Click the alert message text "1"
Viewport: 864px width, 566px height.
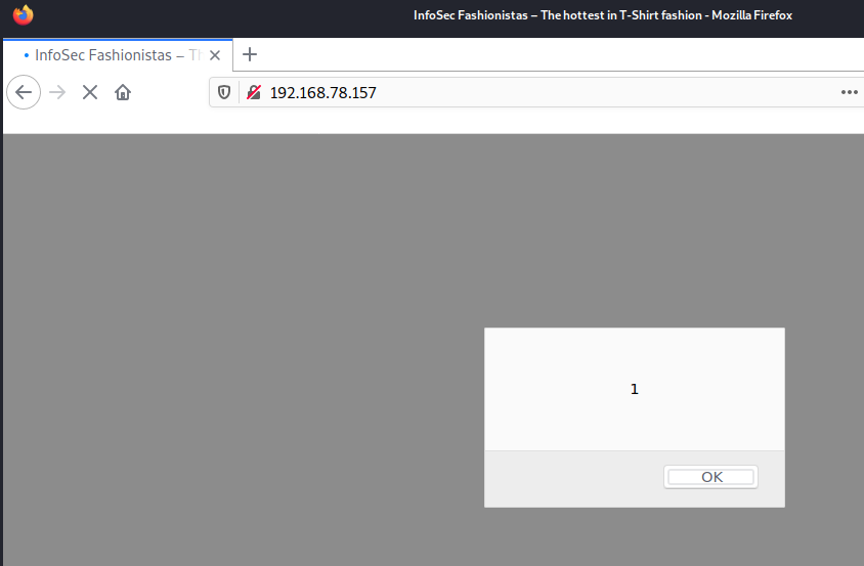pyautogui.click(x=634, y=389)
